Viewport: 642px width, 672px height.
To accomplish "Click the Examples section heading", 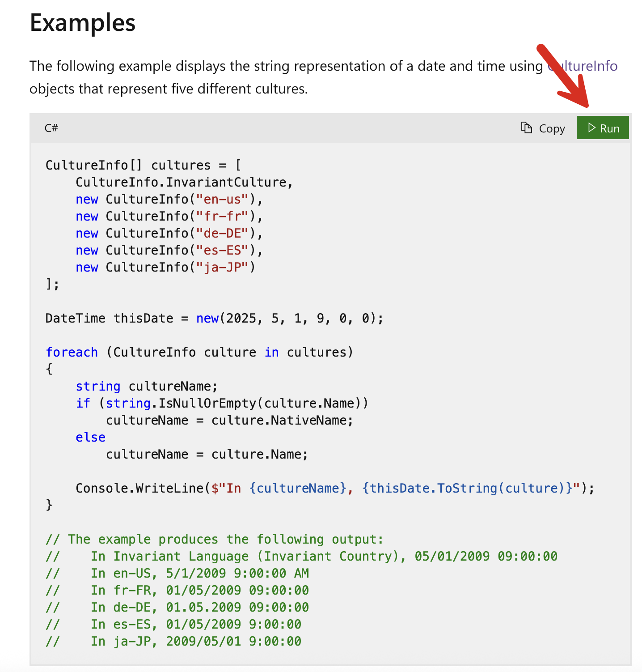I will (82, 23).
